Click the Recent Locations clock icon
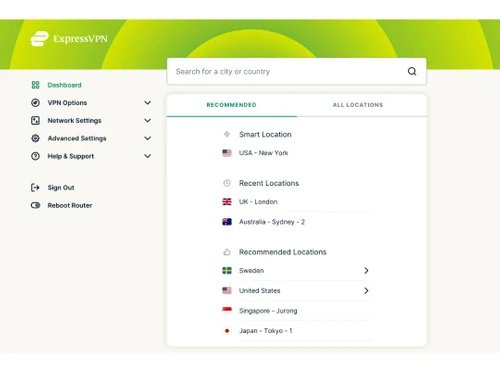 227,183
